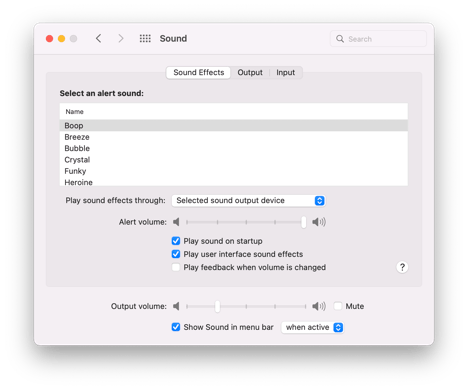The height and width of the screenshot is (390, 468).
Task: Disable Play sound on startup
Action: tap(176, 241)
